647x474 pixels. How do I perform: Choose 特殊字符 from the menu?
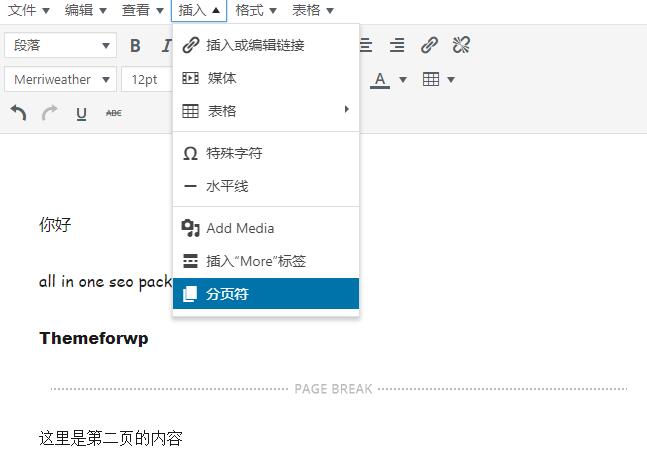(266, 153)
